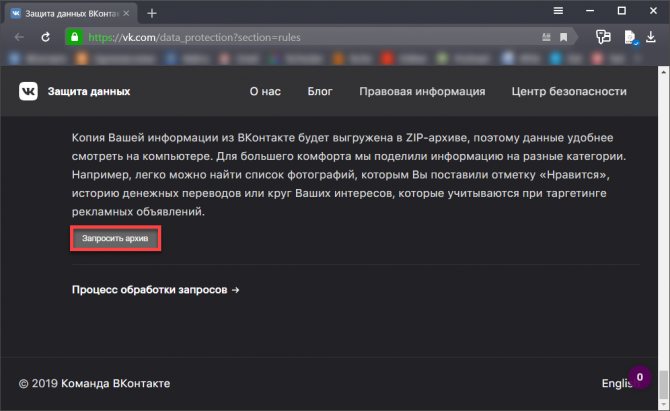670x411 pixels.
Task: Open the translate/feedback chat icon in toolbar
Action: coord(603,37)
